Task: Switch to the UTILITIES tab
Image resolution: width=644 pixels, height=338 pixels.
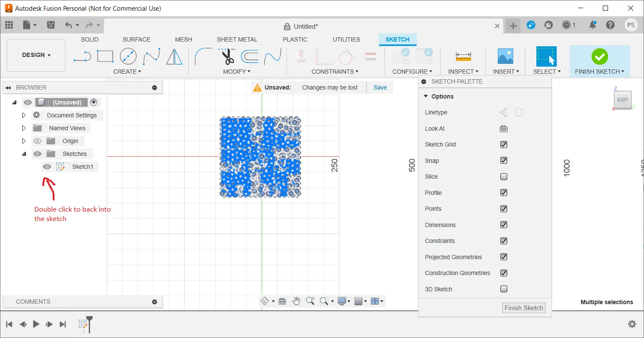Action: (x=346, y=39)
